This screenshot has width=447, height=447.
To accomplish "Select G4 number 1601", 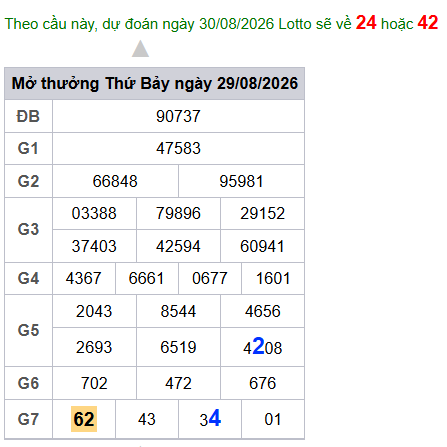I will [x=273, y=278].
